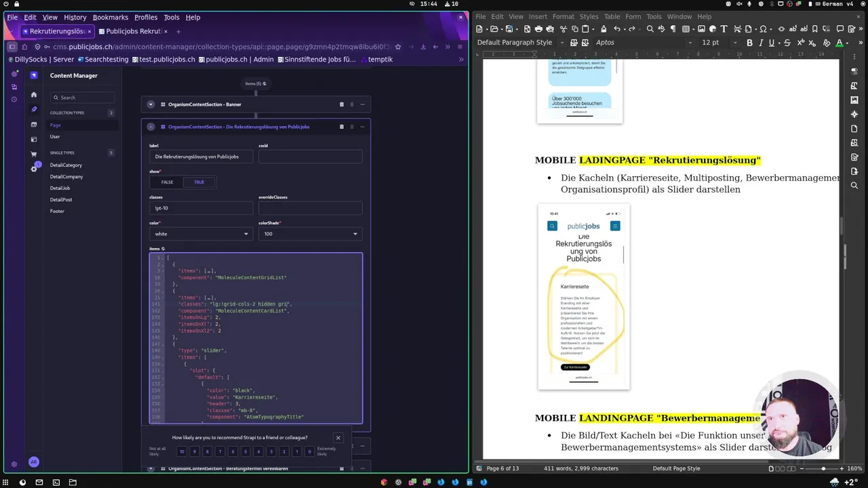868x488 pixels.
Task: Click the Italic icon in Writer
Action: tap(761, 43)
